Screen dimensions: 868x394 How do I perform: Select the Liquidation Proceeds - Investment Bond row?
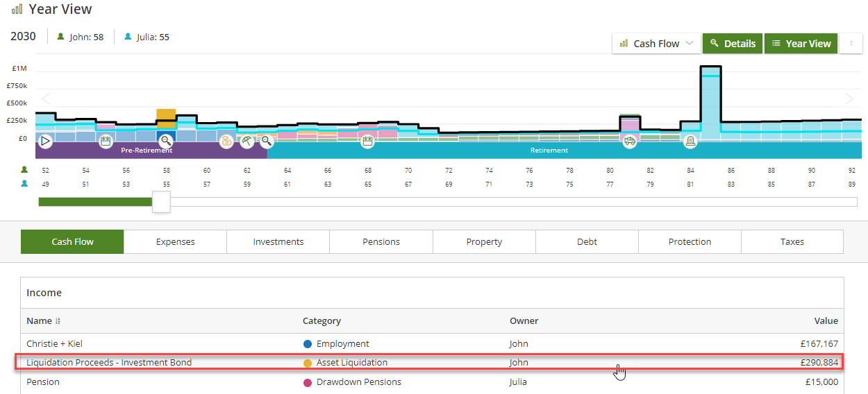[x=432, y=362]
